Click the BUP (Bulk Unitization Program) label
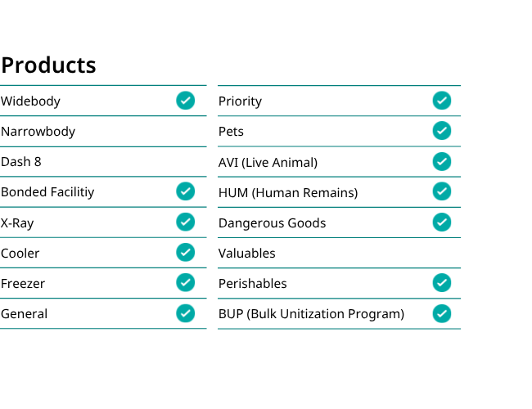This screenshot has height=409, width=532. coord(312,314)
